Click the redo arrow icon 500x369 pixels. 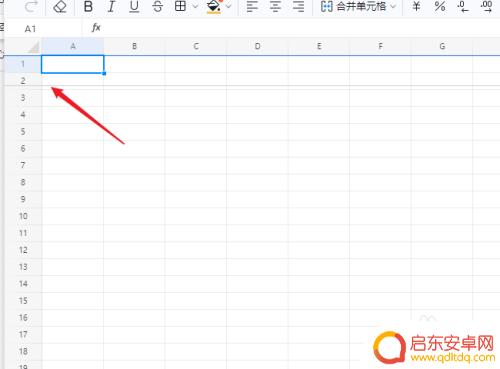(x=31, y=6)
